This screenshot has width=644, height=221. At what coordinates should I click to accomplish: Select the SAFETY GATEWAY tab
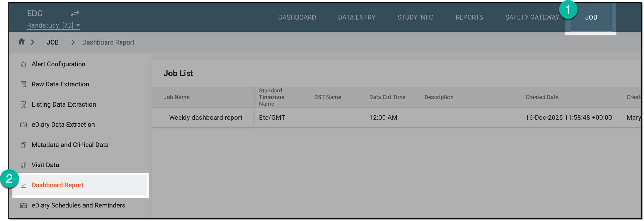pos(532,17)
